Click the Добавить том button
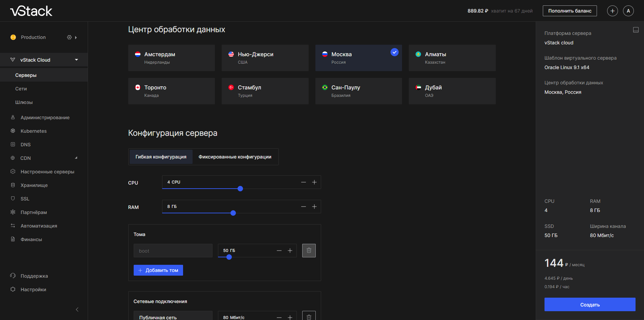This screenshot has height=320, width=644. click(x=158, y=270)
